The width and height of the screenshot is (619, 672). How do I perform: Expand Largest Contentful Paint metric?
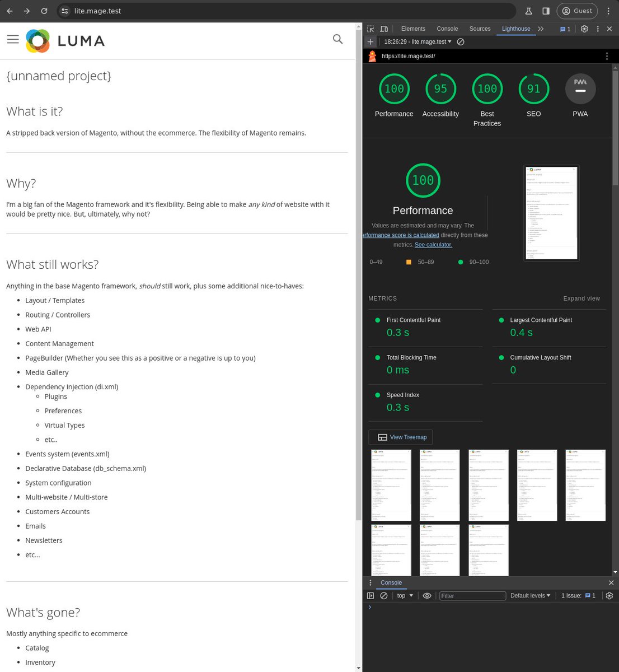(x=549, y=327)
